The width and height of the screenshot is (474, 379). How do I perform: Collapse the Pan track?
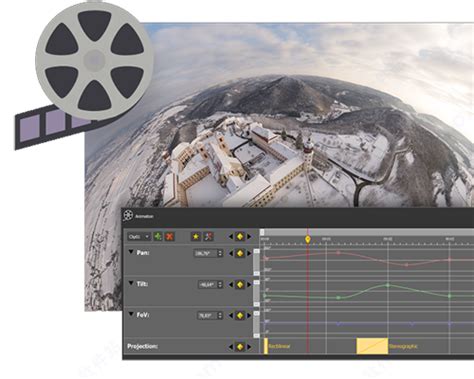click(x=131, y=252)
